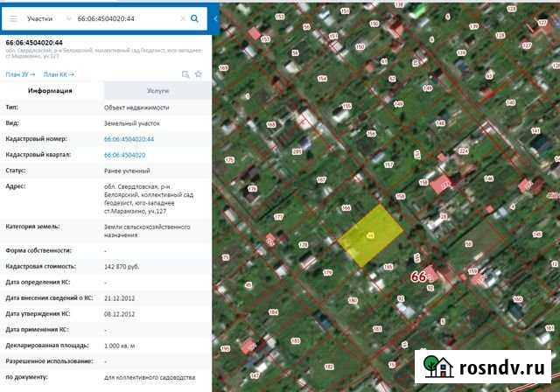This screenshot has height=392, width=560.
Task: Switch to the Информация tab
Action: click(x=50, y=90)
